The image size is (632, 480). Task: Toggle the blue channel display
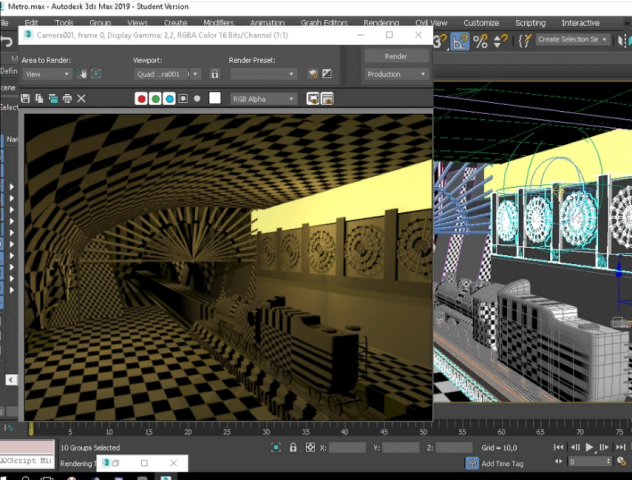[169, 99]
